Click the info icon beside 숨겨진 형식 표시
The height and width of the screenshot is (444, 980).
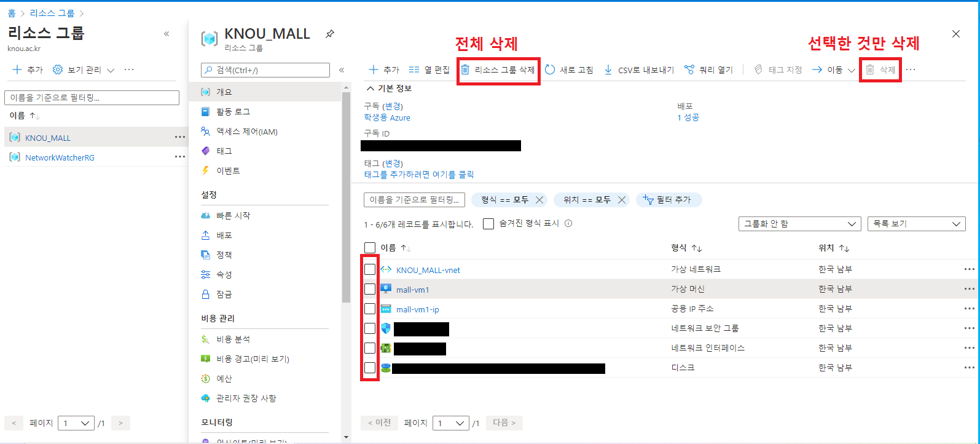pos(568,223)
